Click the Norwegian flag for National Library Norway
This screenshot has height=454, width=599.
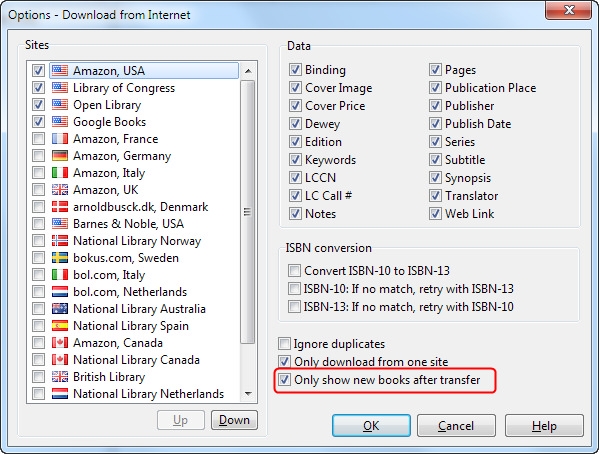[60, 241]
